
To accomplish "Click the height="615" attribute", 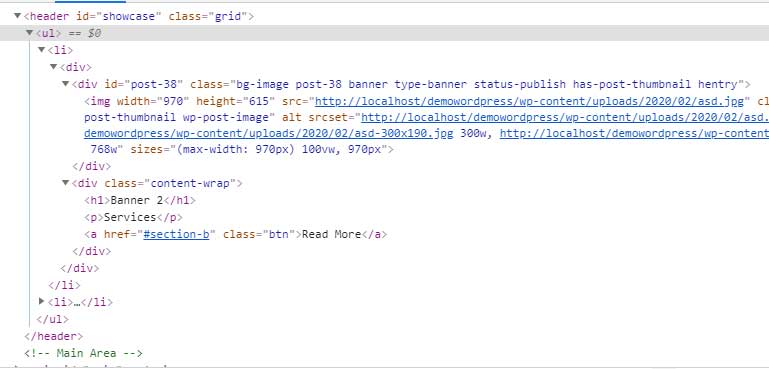I will pyautogui.click(x=235, y=101).
